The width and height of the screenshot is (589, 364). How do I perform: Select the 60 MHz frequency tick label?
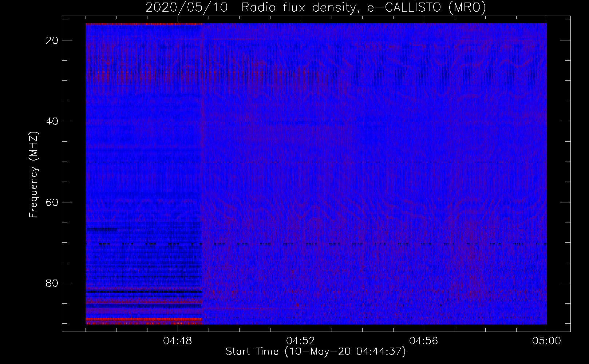tap(52, 202)
